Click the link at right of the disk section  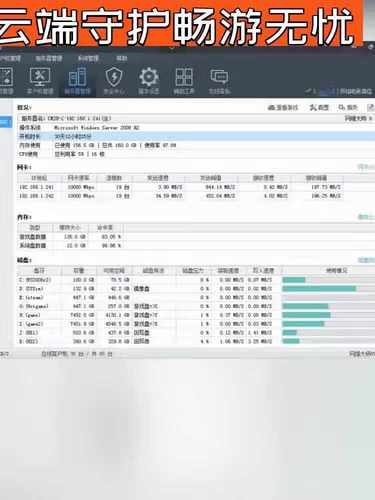click(x=366, y=260)
